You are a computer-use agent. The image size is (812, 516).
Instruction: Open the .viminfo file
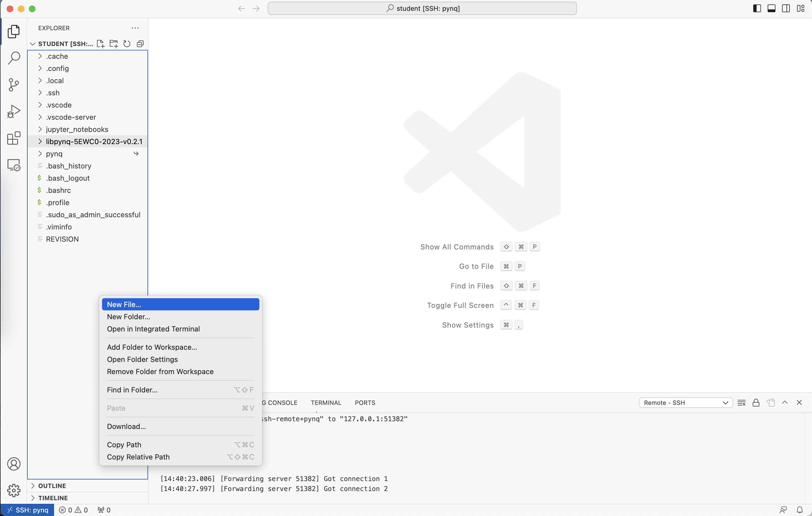click(88, 227)
